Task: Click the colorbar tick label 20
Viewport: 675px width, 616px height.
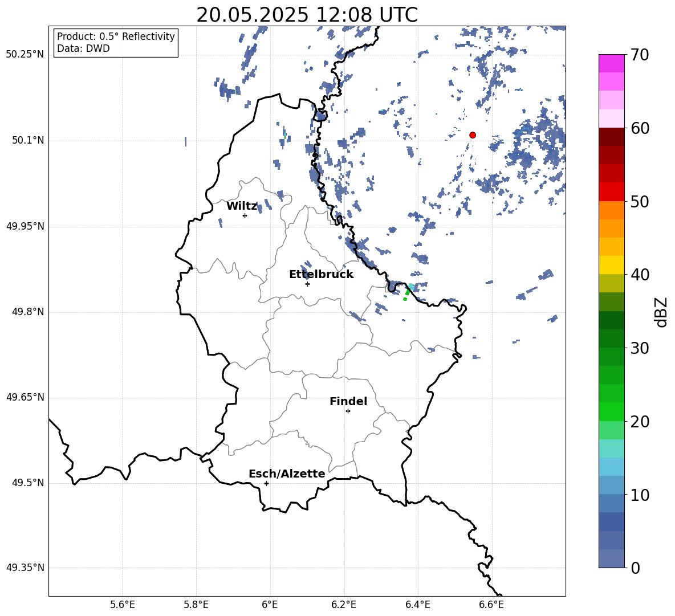Action: (x=640, y=422)
